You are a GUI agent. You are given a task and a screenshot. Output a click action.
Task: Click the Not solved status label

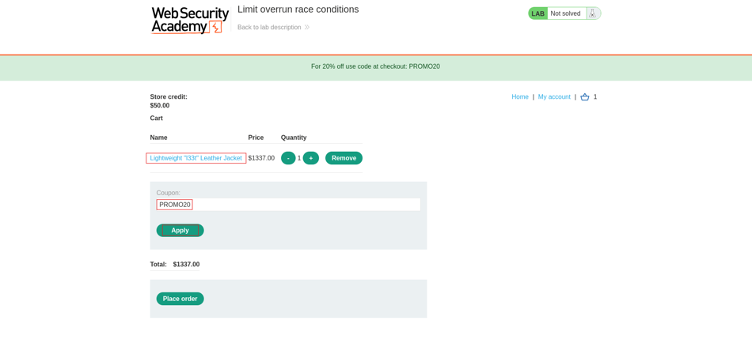(565, 13)
